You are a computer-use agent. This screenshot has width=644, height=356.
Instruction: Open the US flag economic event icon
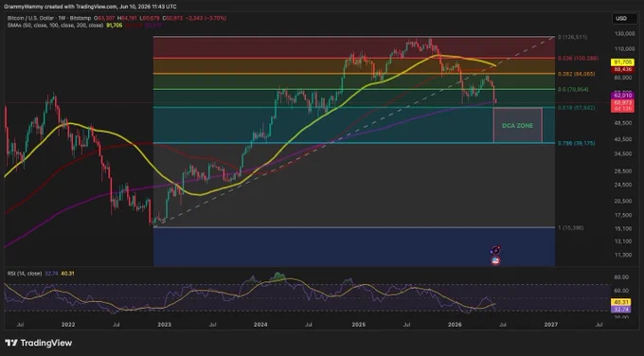coord(495,260)
